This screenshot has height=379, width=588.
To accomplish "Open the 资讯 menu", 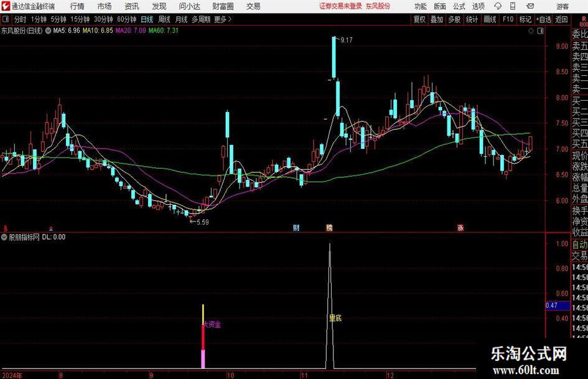I will [x=132, y=6].
